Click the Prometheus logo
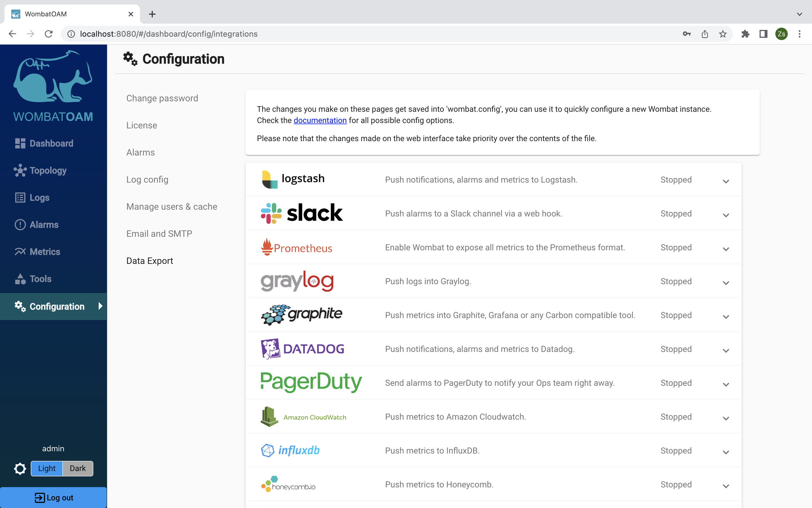Screen dimensions: 812x508 (297, 247)
